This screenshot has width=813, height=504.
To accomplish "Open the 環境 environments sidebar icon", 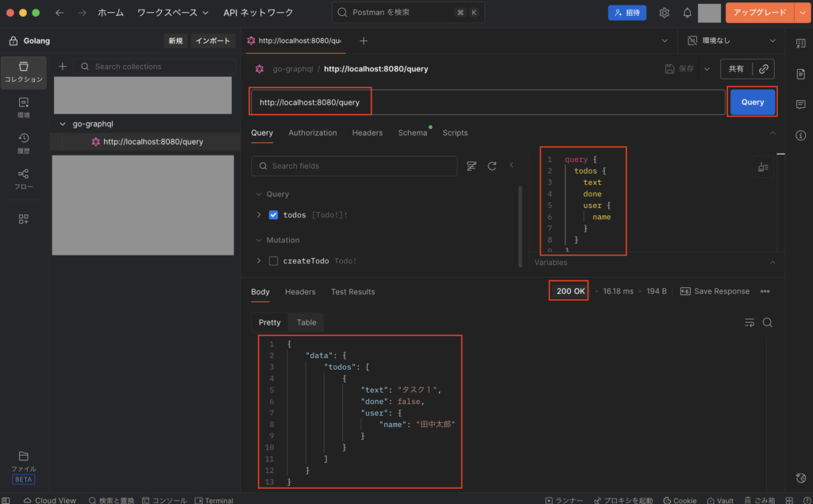I will [24, 106].
